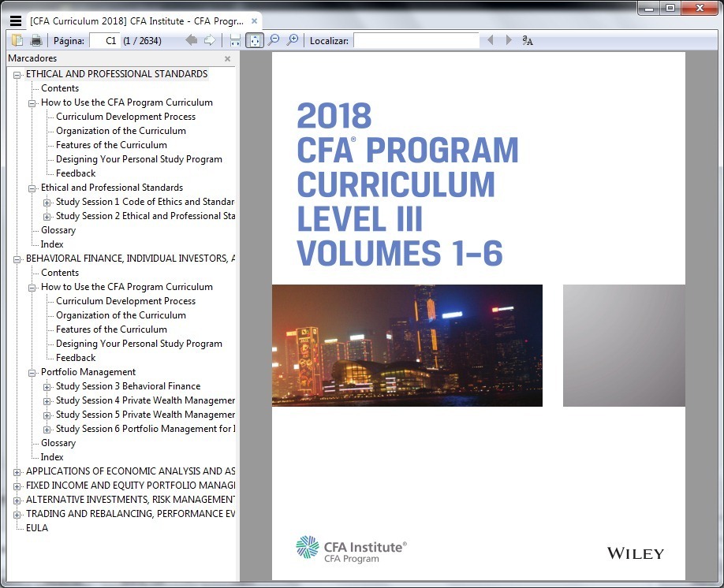Select Glossary under ETHICAL AND PROFESSIONAL STANDARDS

[58, 230]
